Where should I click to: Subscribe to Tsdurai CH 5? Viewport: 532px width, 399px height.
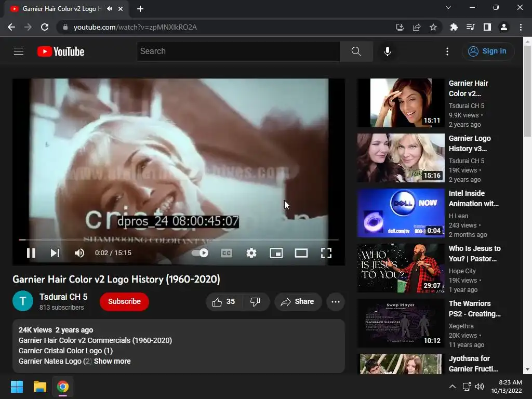click(x=124, y=302)
